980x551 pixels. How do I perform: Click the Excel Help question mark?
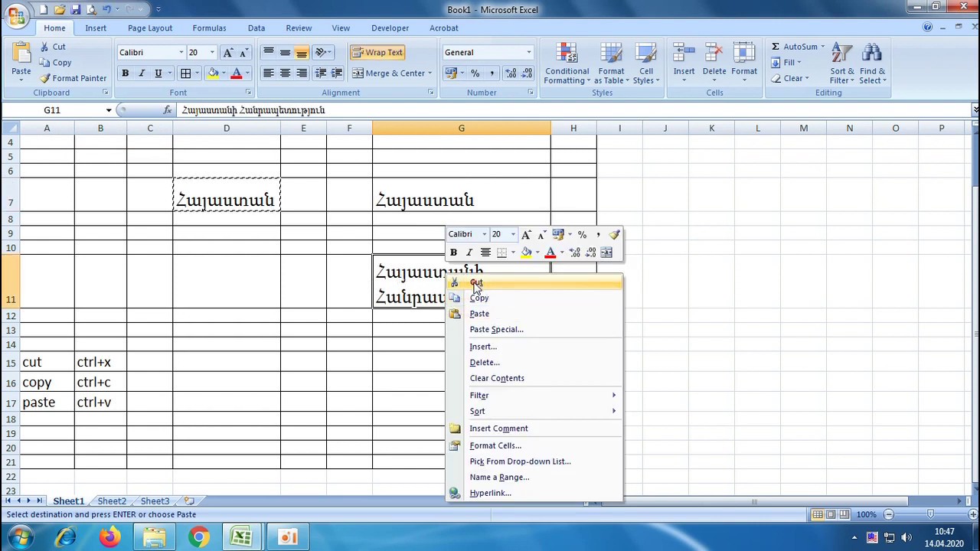tap(927, 28)
